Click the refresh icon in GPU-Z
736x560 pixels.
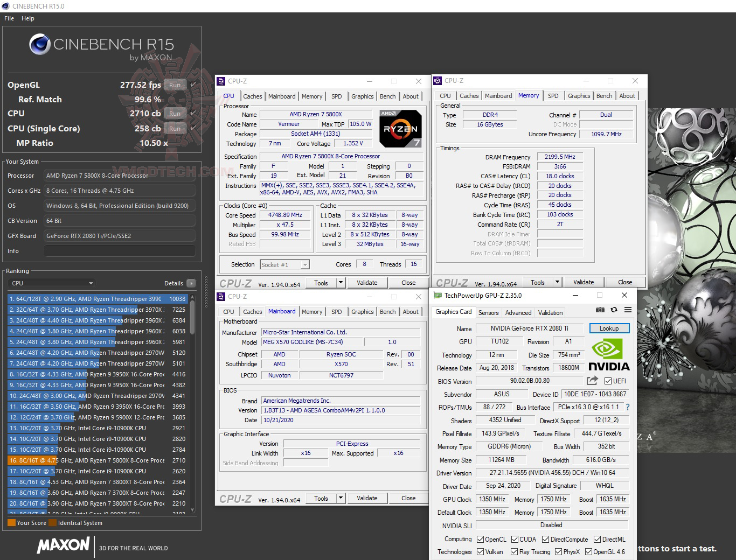(614, 310)
